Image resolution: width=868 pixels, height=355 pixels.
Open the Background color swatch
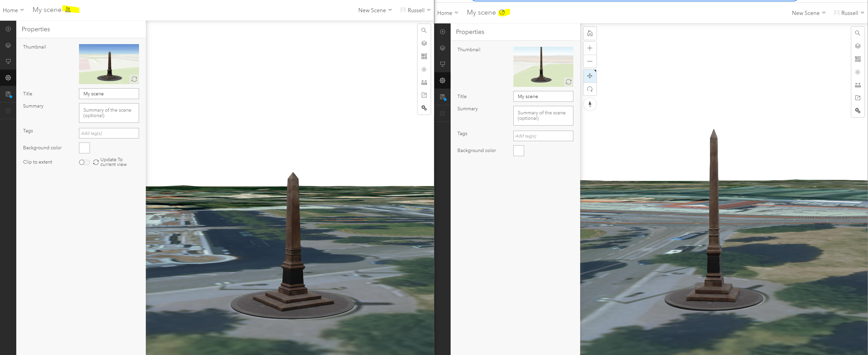tap(84, 148)
